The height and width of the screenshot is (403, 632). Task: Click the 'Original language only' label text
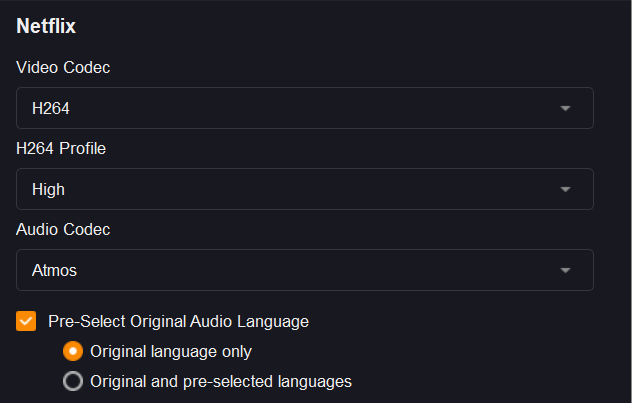(x=170, y=352)
